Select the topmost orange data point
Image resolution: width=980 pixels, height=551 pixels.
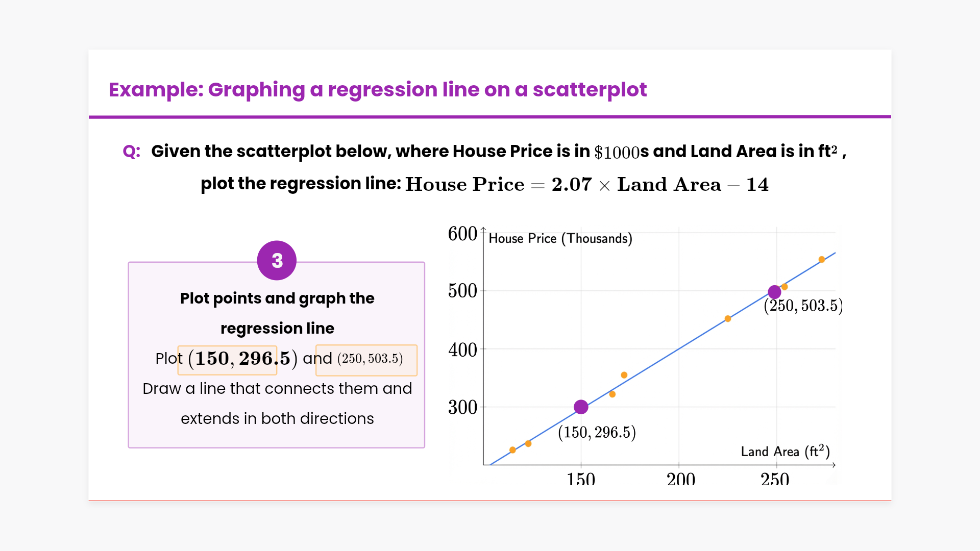[822, 260]
